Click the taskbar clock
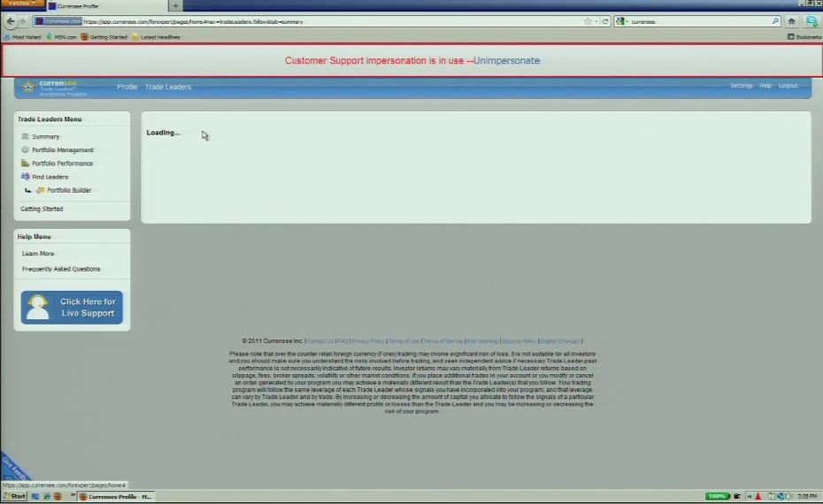This screenshot has height=504, width=823. tap(807, 496)
